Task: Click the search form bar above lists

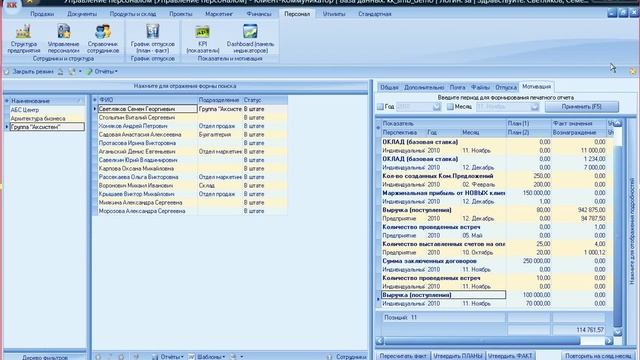Action: click(185, 86)
